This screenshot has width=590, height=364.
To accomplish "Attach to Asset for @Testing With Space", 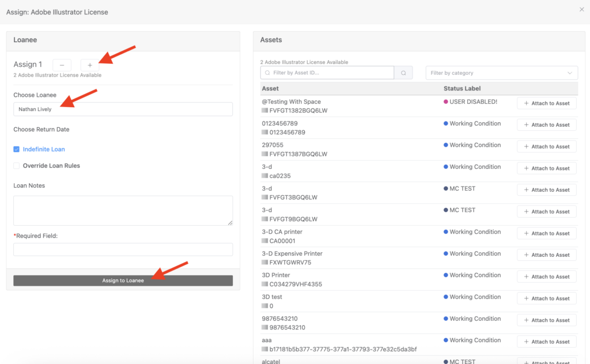I will [546, 103].
